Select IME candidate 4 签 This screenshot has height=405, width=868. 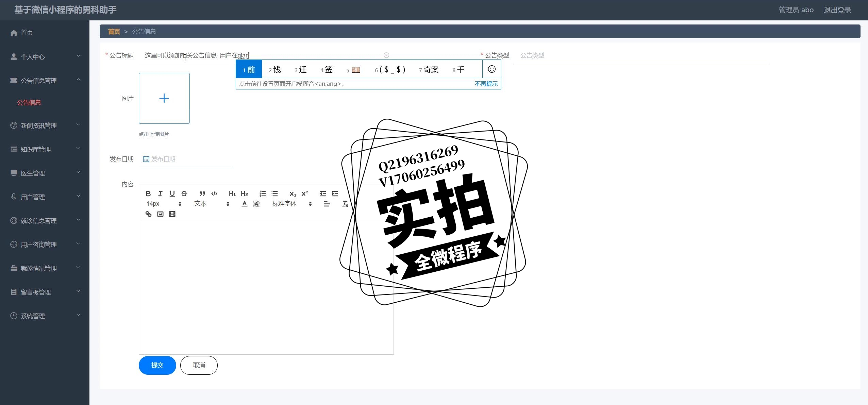tap(327, 70)
